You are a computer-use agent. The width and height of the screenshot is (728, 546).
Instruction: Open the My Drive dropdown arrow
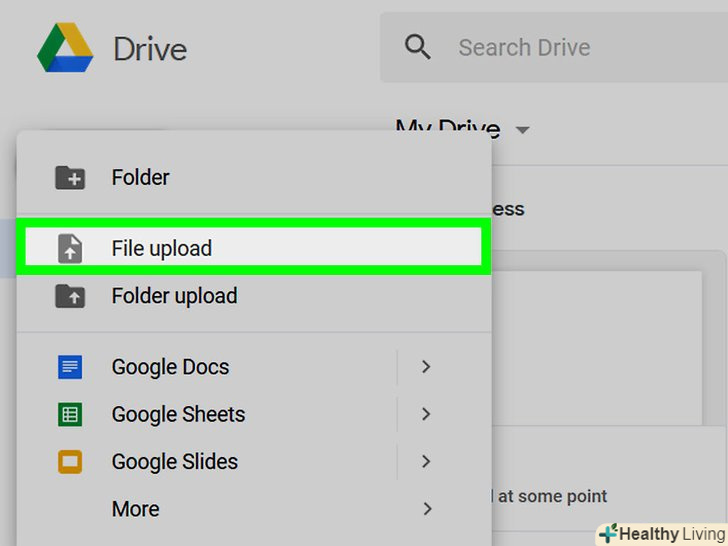click(x=521, y=130)
